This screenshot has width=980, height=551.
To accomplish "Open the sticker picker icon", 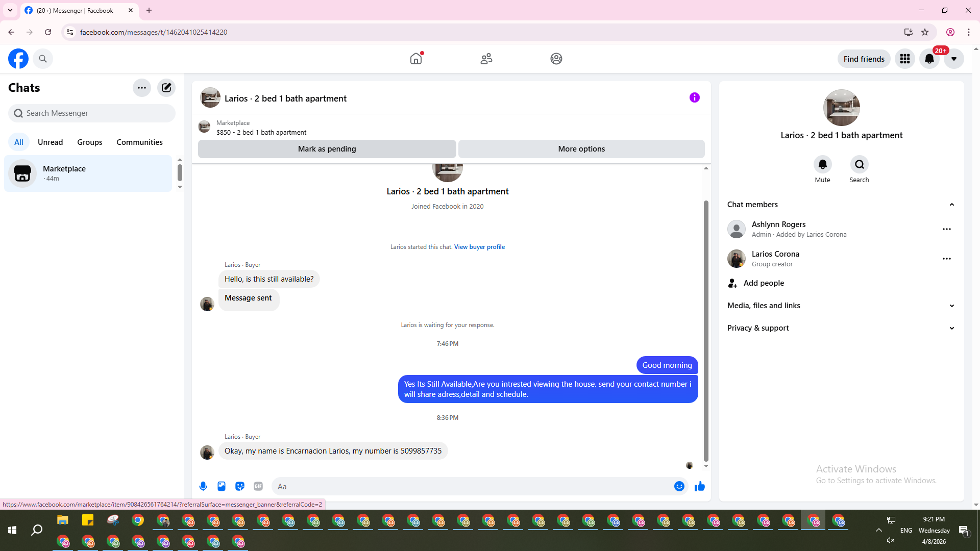I will 240,486.
